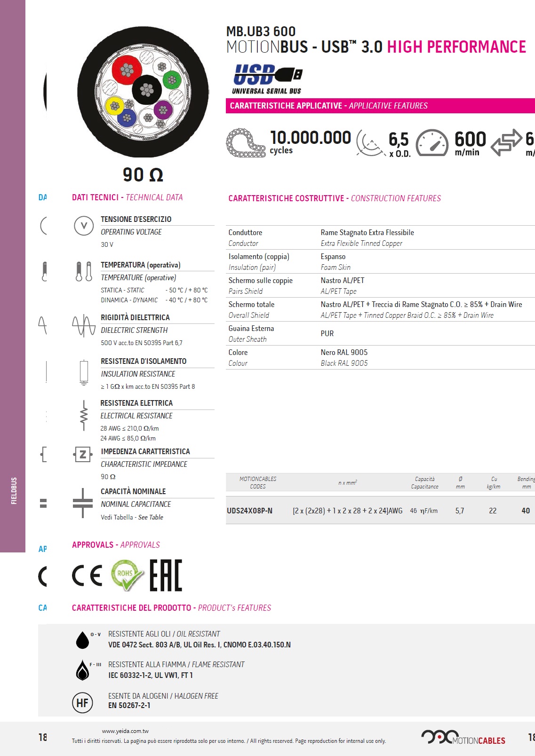Select the cable code UDS24X08P-N

(x=249, y=511)
